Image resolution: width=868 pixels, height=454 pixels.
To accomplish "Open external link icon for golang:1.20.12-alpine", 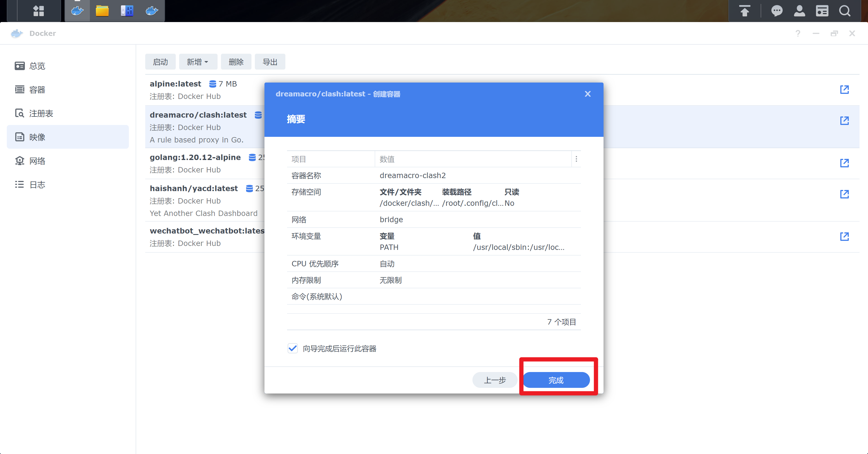I will pos(845,163).
